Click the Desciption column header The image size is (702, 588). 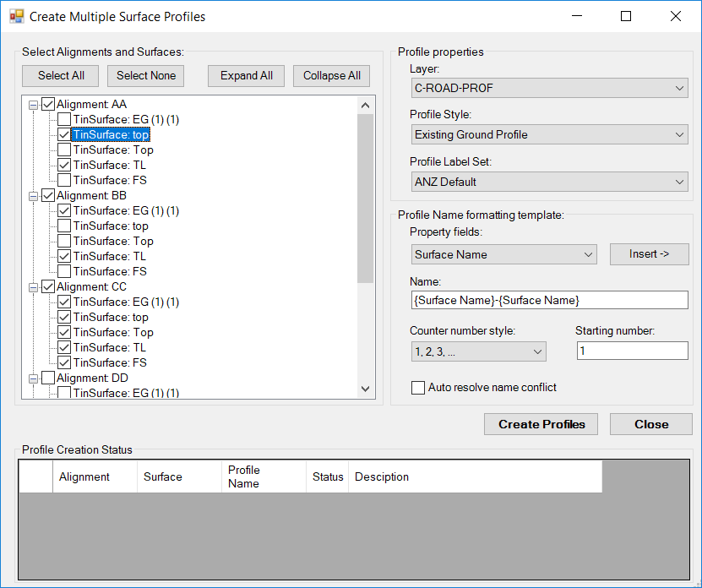(475, 477)
